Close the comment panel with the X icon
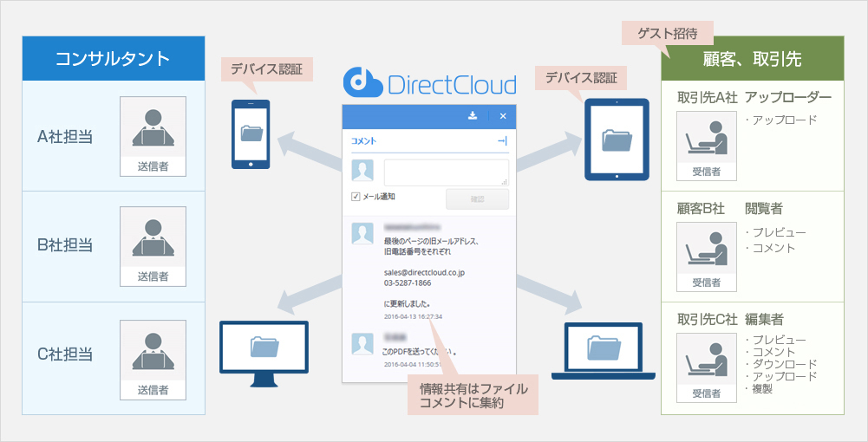868x442 pixels. coord(502,115)
